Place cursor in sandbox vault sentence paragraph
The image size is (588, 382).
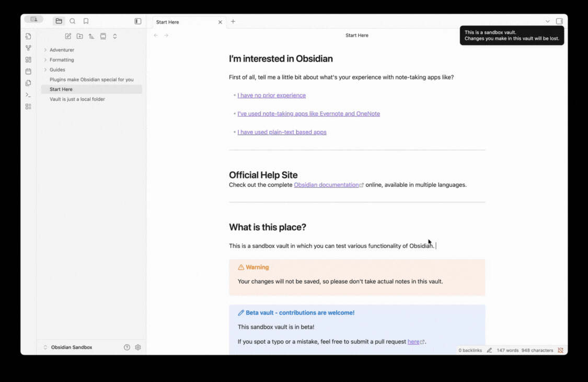pos(332,246)
